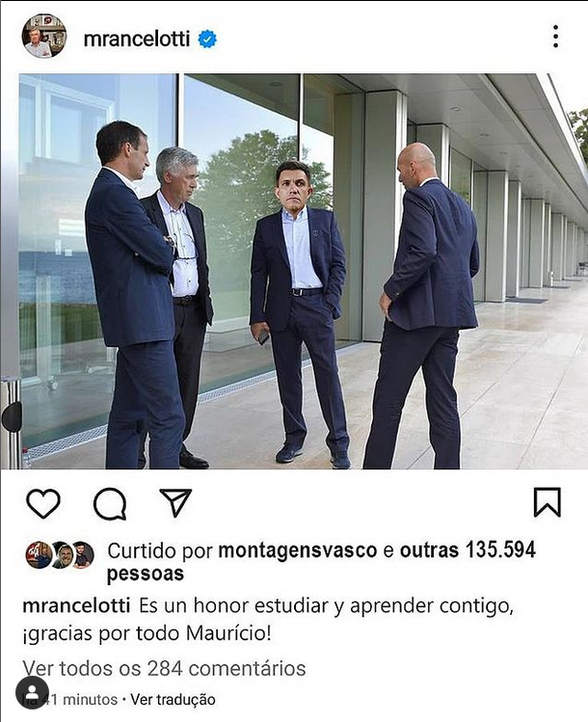Open the three-dot options menu

coord(556,37)
